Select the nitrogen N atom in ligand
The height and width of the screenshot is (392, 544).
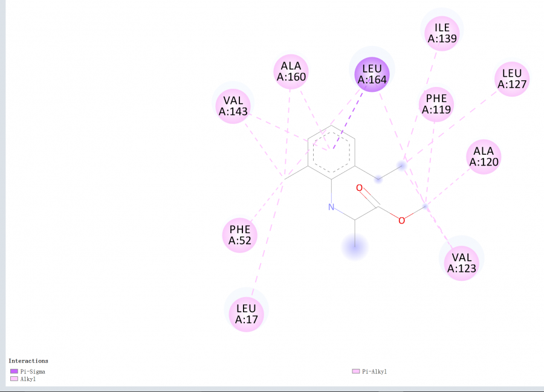pos(331,207)
